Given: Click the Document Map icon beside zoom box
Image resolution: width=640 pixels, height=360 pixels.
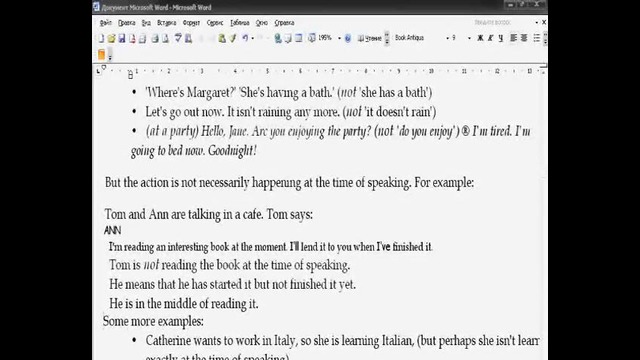Looking at the screenshot, I should click(312, 38).
